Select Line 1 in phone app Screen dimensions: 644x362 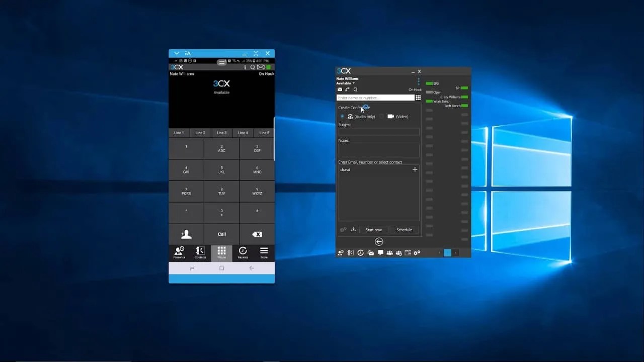tap(179, 133)
